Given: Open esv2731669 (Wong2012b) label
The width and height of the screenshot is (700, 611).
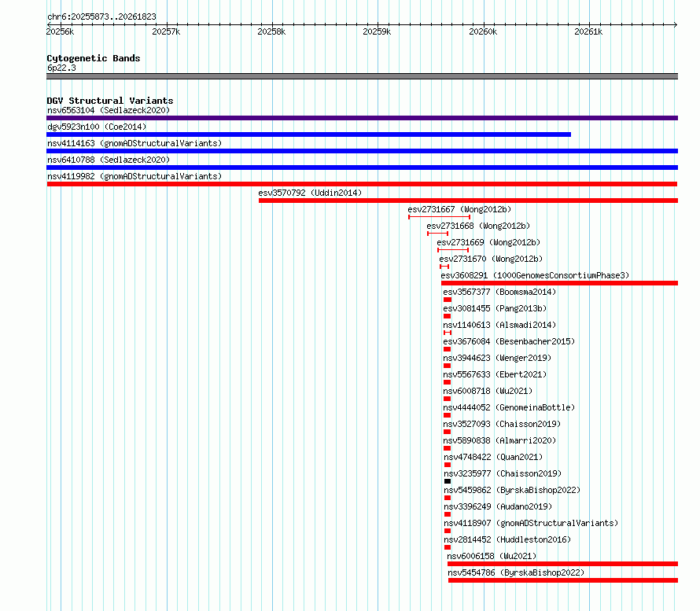Looking at the screenshot, I should (x=488, y=242).
